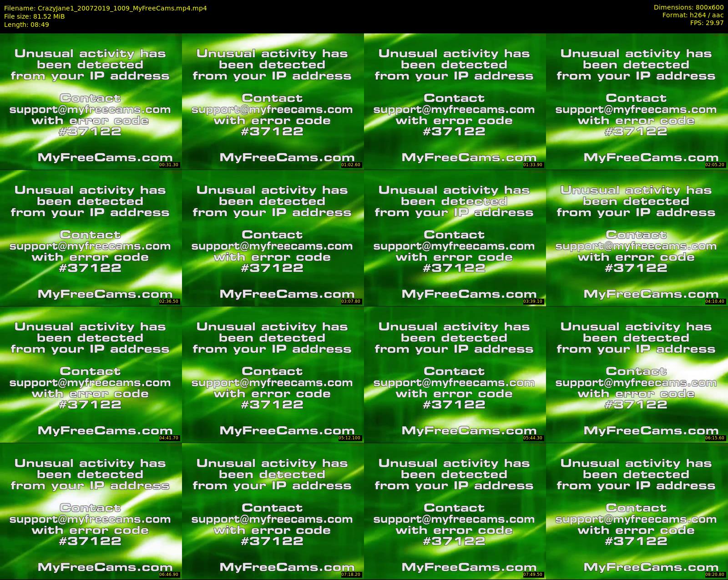Click the thumbnail stamped 01:33.90
Image resolution: width=728 pixels, height=580 pixels.
pyautogui.click(x=455, y=101)
